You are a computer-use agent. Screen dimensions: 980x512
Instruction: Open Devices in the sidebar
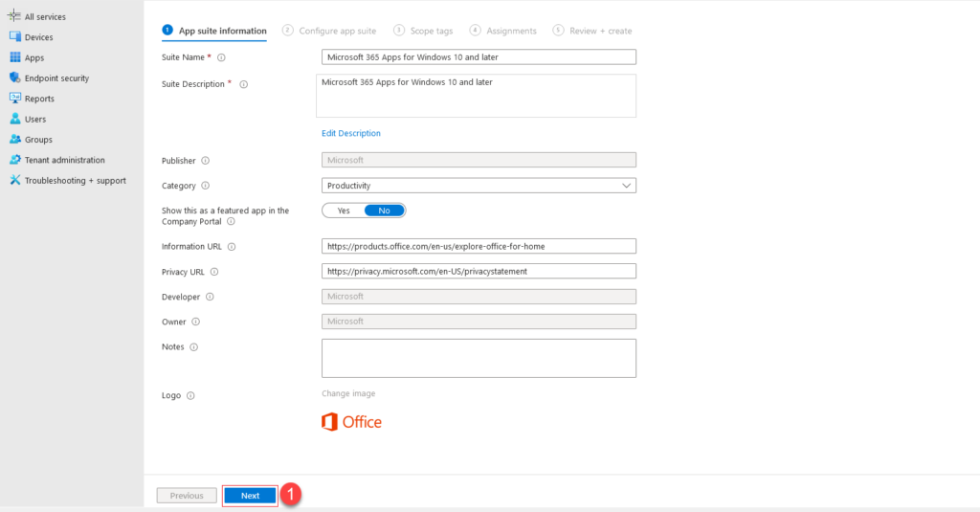click(38, 37)
